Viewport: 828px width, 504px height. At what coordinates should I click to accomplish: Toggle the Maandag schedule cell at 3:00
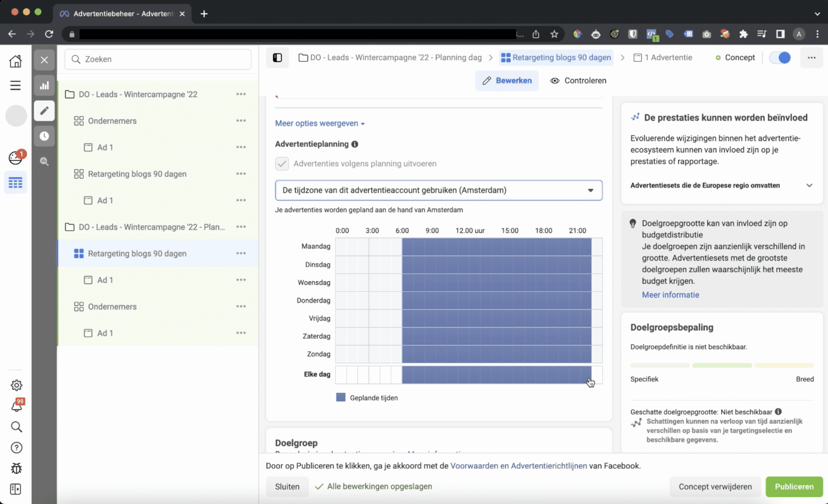(374, 246)
